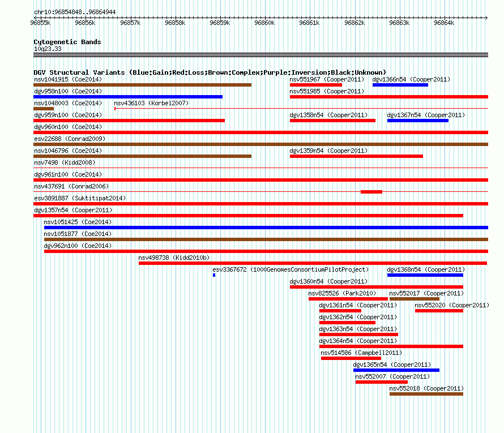Click the blue dgv1366n54 gain bar
This screenshot has height=433, width=504.
400,85
